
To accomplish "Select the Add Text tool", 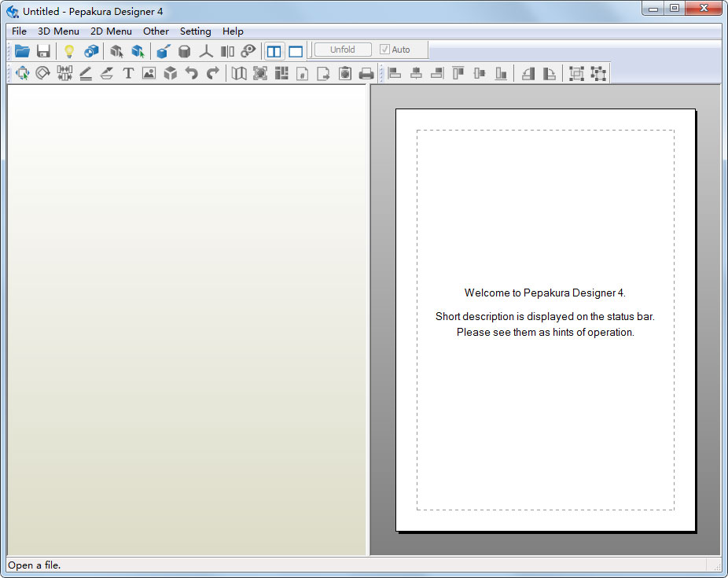I will pyautogui.click(x=128, y=73).
